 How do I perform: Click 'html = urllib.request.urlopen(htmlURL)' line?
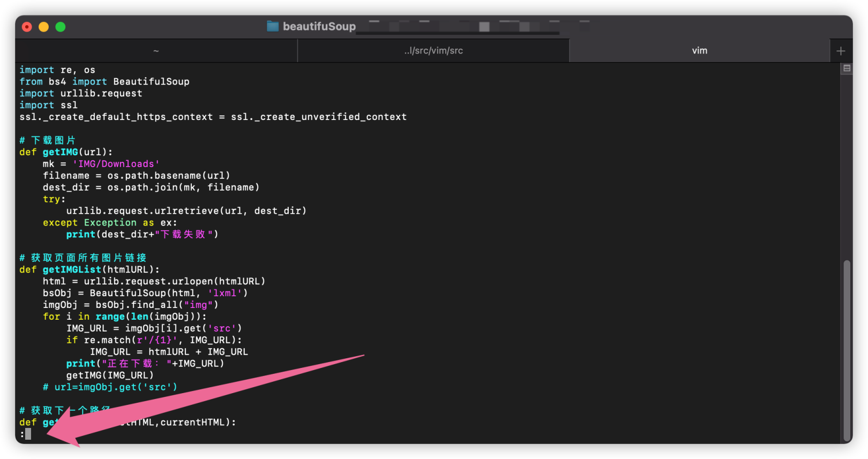pos(154,281)
